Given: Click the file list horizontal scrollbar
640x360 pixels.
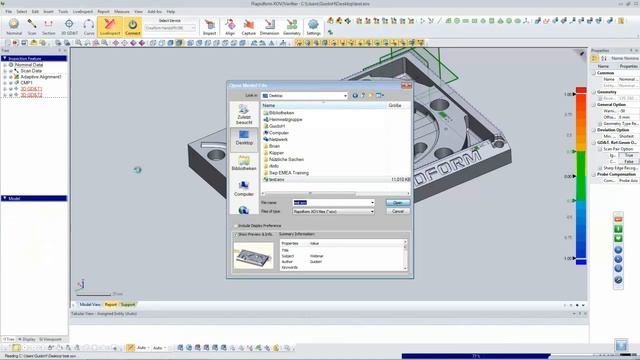Looking at the screenshot, I should (336, 193).
